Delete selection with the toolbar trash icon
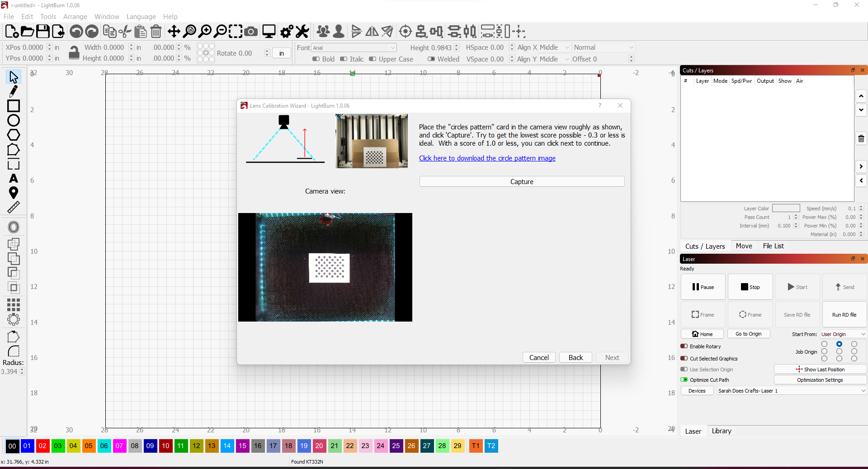 point(156,31)
